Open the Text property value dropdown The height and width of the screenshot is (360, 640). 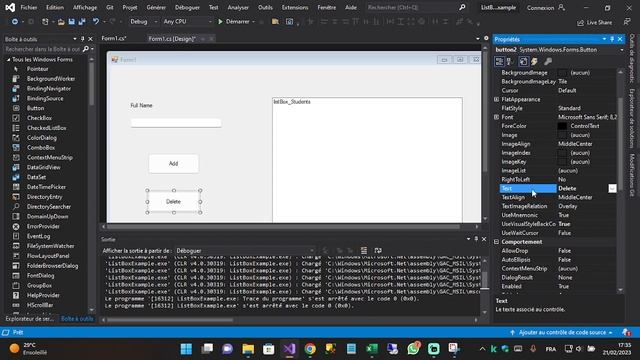(x=612, y=188)
